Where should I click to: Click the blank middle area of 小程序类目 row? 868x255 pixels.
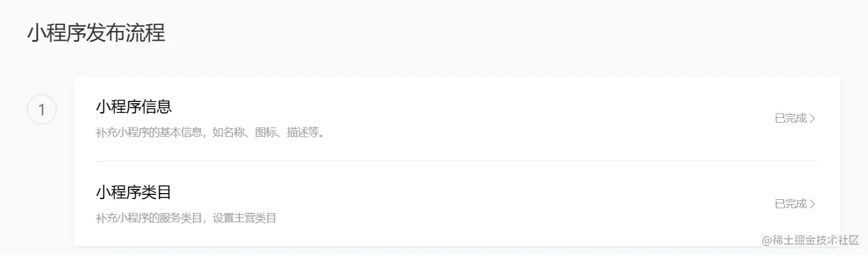click(515, 204)
